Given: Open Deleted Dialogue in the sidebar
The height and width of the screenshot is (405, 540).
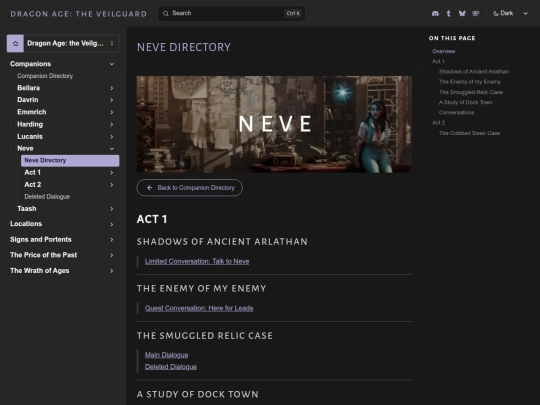Looking at the screenshot, I should pyautogui.click(x=47, y=197).
